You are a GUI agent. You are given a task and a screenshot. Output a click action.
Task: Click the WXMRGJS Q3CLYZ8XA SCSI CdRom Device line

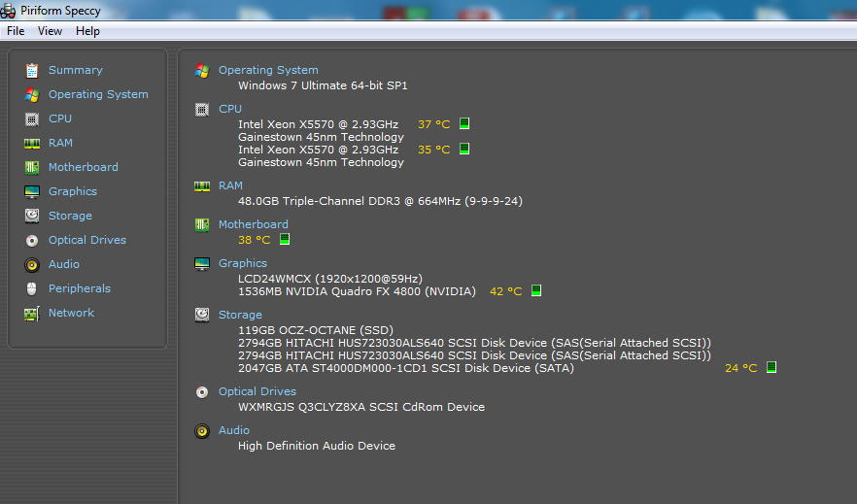tap(361, 407)
